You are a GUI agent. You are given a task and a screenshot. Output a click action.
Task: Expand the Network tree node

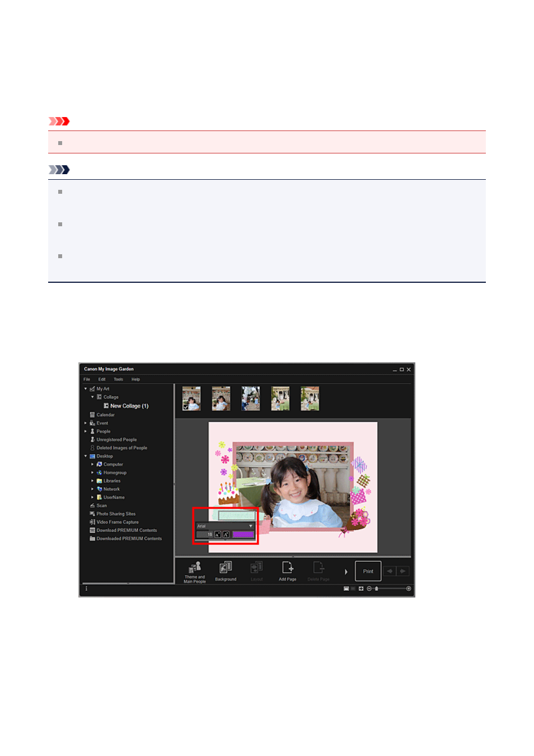tap(92, 489)
